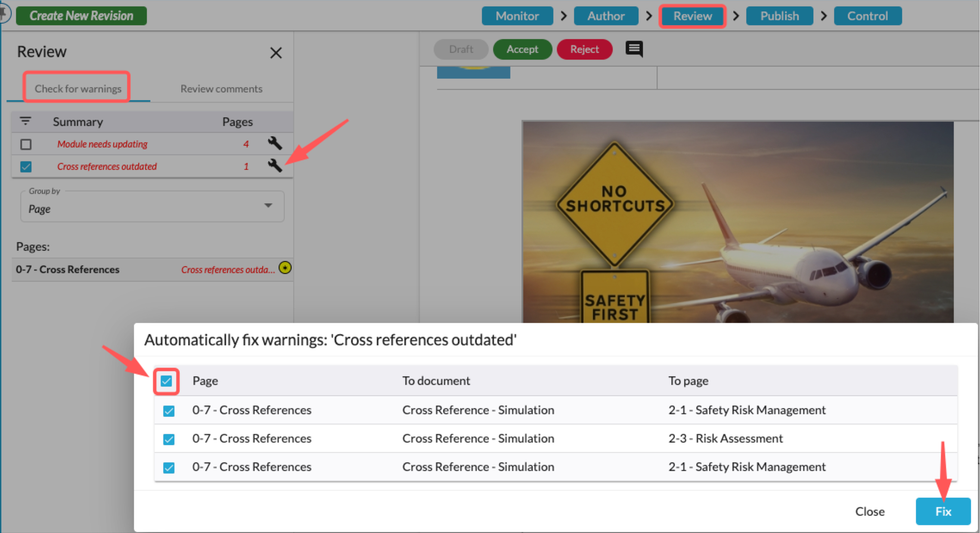Image resolution: width=980 pixels, height=533 pixels.
Task: Open the filter options in the Summary header
Action: click(x=26, y=121)
